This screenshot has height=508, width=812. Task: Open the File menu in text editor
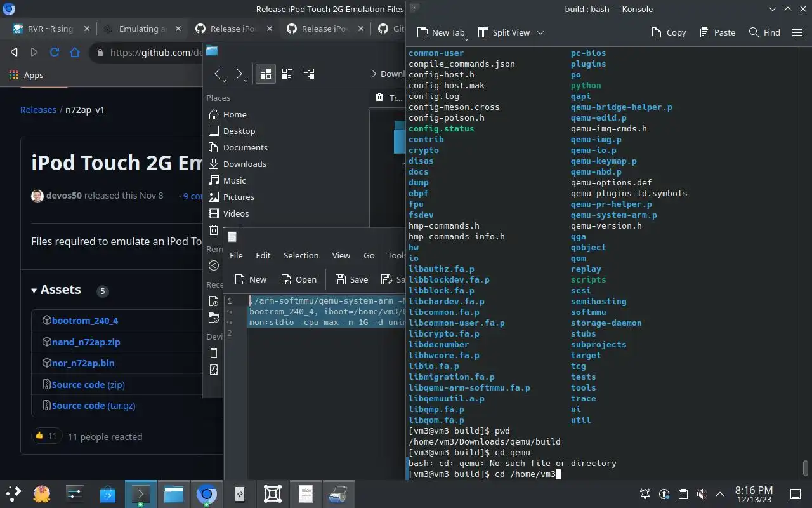(x=236, y=255)
